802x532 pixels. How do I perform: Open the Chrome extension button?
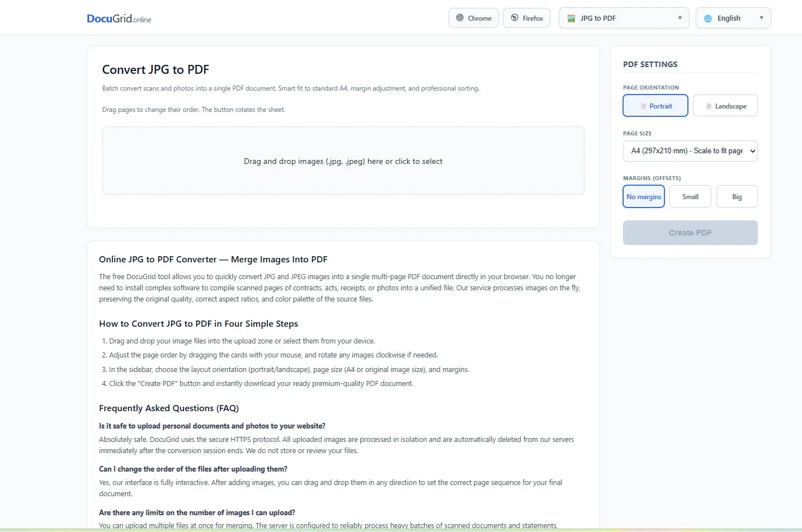(473, 18)
